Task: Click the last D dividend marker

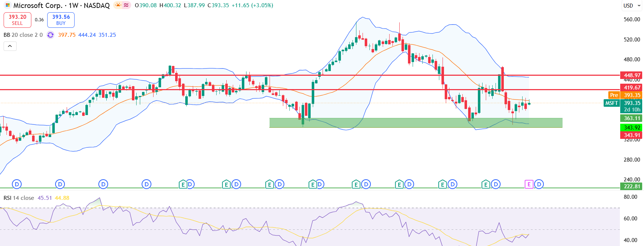Action: tap(539, 184)
